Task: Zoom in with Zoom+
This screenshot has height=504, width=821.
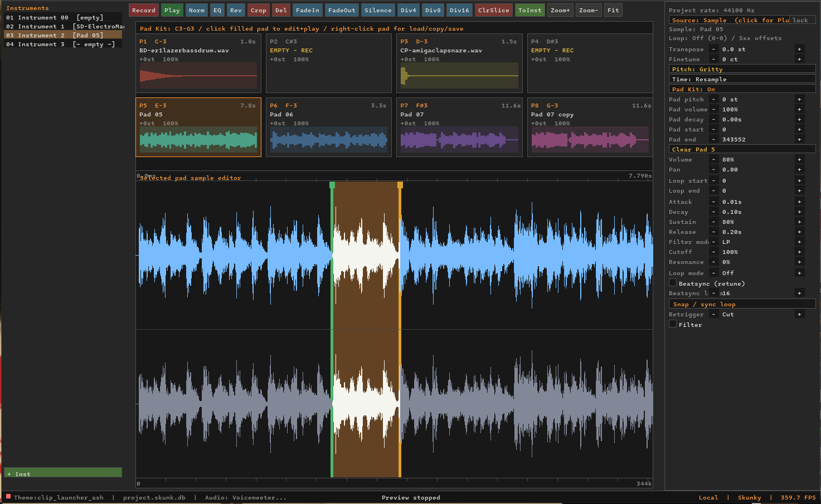Action: click(560, 10)
